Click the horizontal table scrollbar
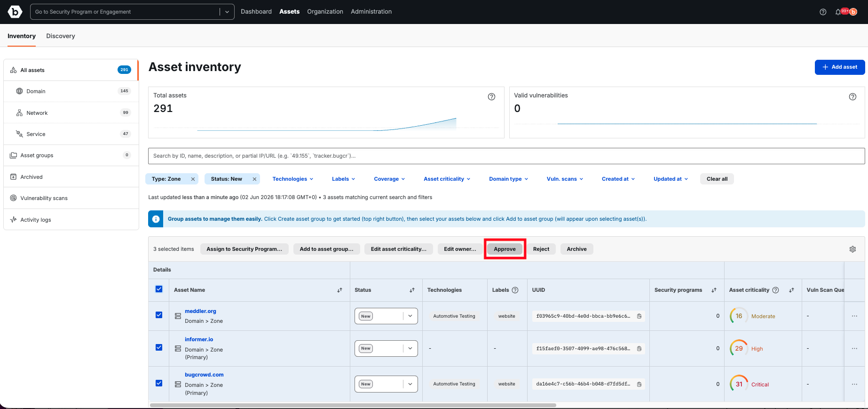This screenshot has width=868, height=409. point(353,405)
